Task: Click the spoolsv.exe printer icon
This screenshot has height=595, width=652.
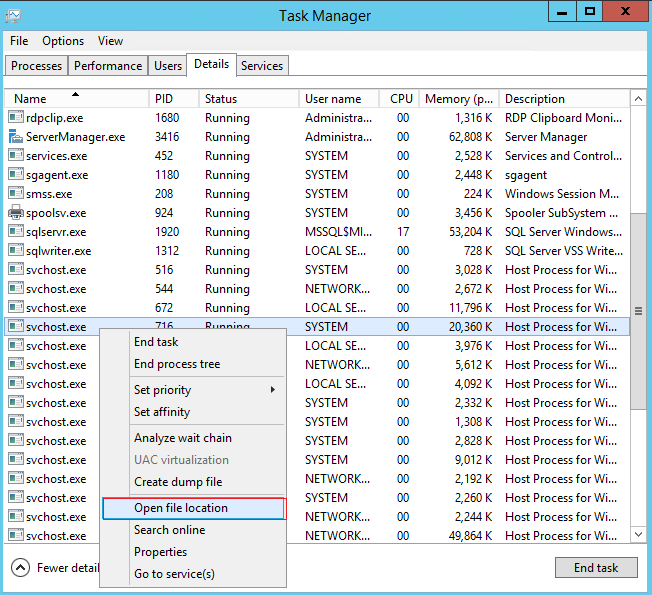Action: pyautogui.click(x=15, y=213)
